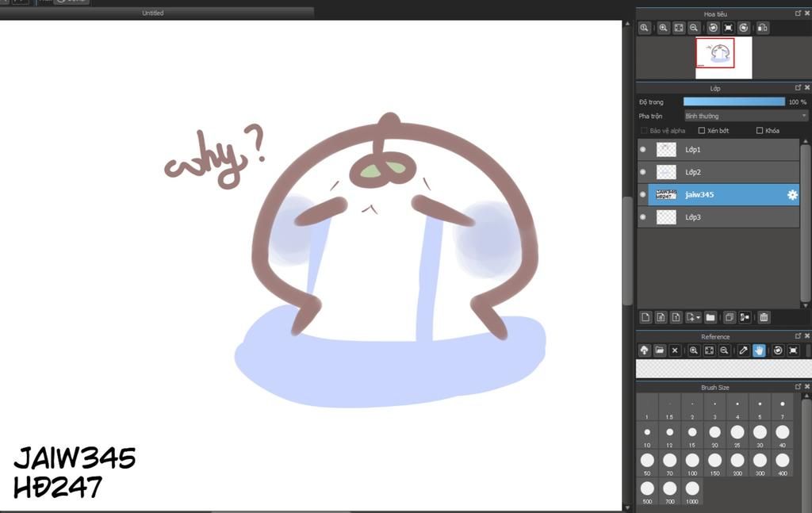
Task: Rotate the reference image
Action: (778, 350)
